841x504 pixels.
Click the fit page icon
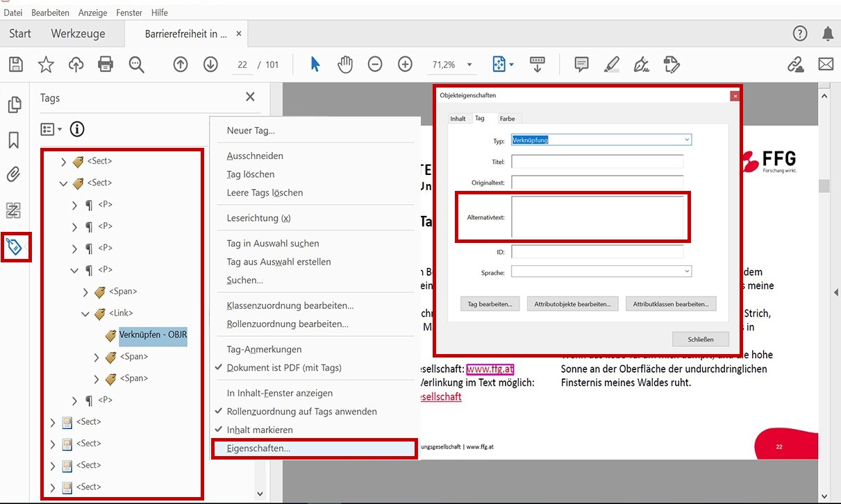pos(499,65)
